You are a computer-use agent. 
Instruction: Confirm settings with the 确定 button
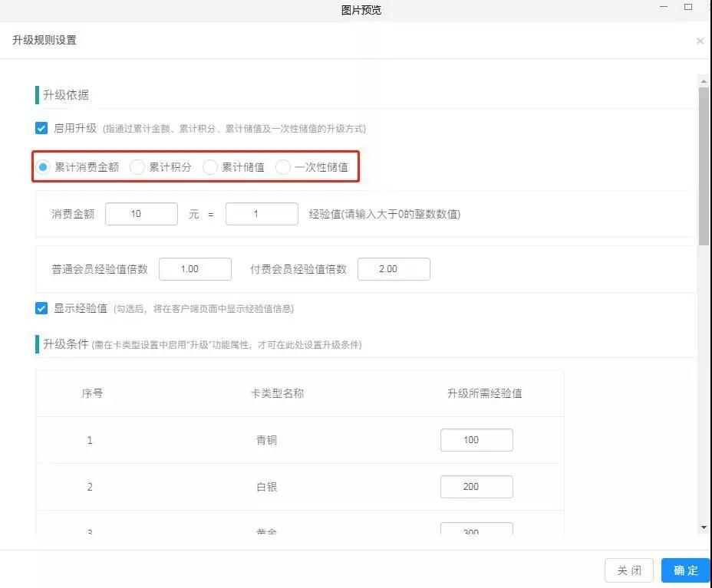[686, 570]
